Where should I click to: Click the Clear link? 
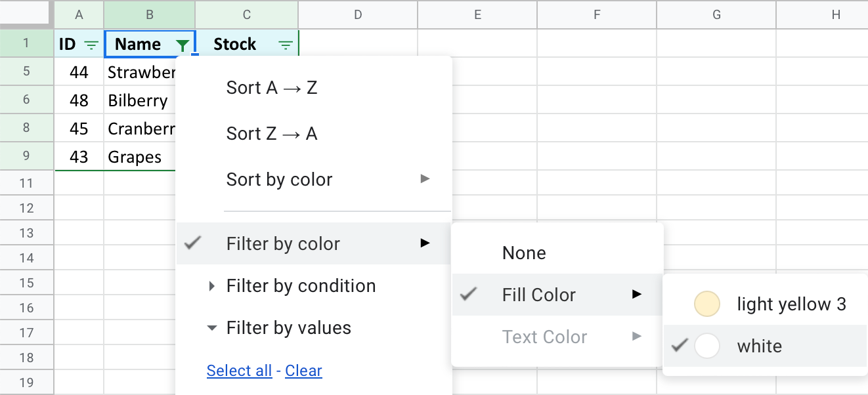tap(303, 370)
